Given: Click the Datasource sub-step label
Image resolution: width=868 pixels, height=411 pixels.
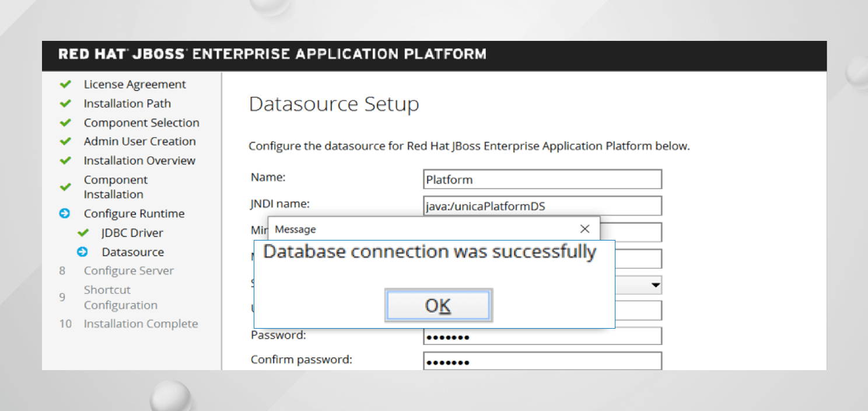Looking at the screenshot, I should [132, 252].
